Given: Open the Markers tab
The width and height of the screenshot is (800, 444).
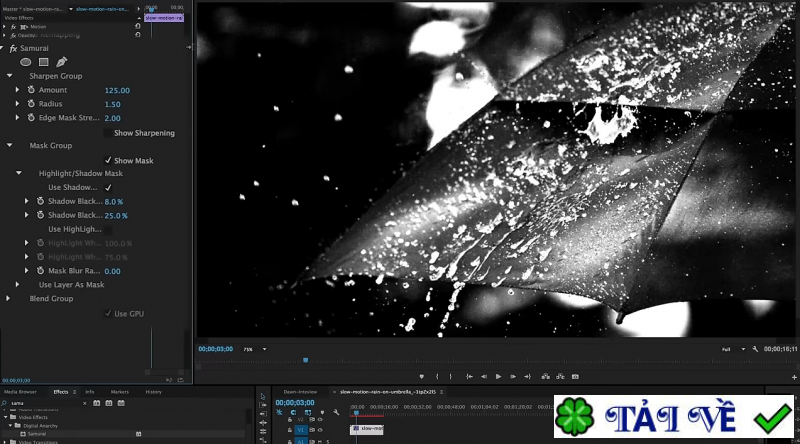Looking at the screenshot, I should tap(120, 392).
